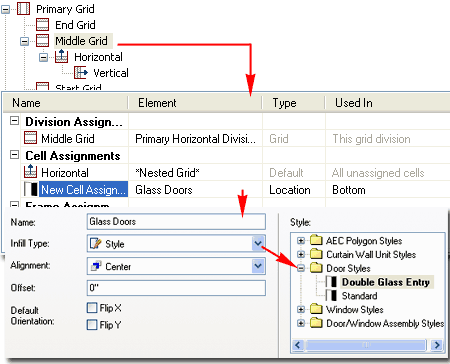Click the Vertical grid tree icon
Screen dimensions: 450x364
click(x=81, y=72)
